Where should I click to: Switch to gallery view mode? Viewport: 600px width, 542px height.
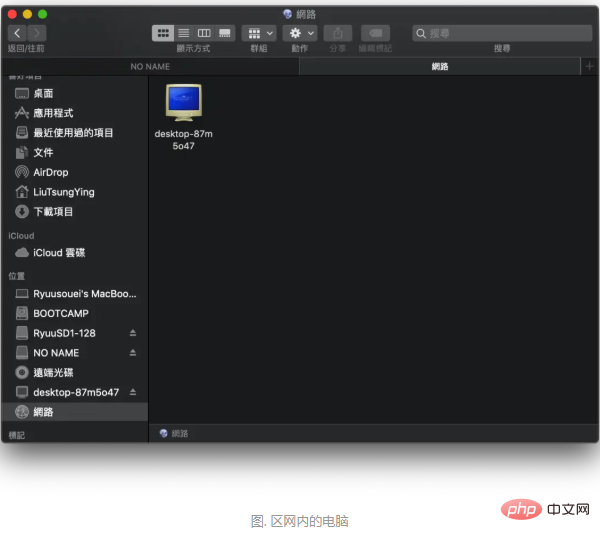pos(225,33)
